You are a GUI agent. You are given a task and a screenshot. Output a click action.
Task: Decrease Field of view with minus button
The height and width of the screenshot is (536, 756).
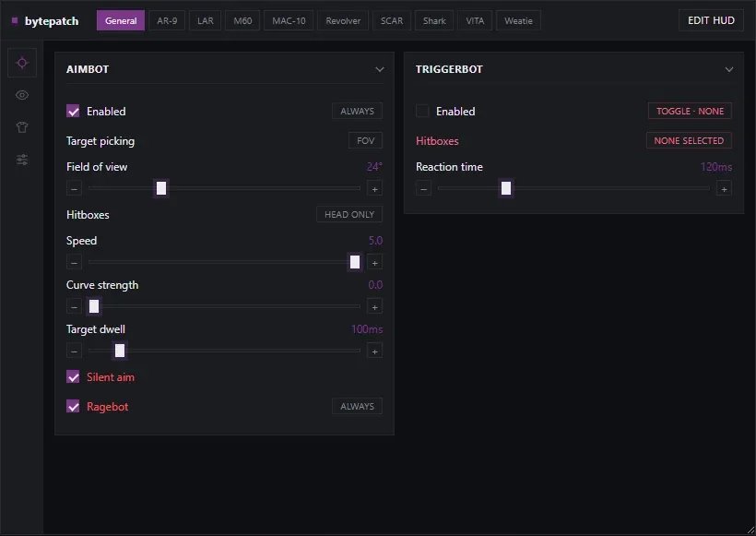tap(74, 188)
